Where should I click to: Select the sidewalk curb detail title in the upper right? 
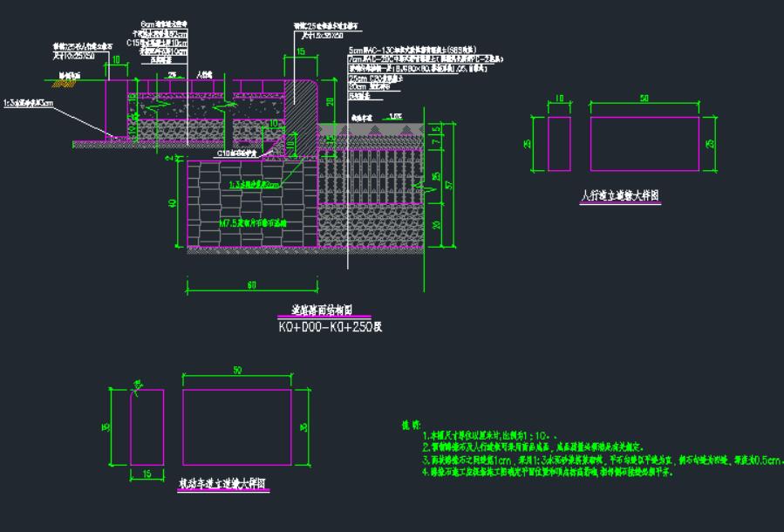coord(620,197)
